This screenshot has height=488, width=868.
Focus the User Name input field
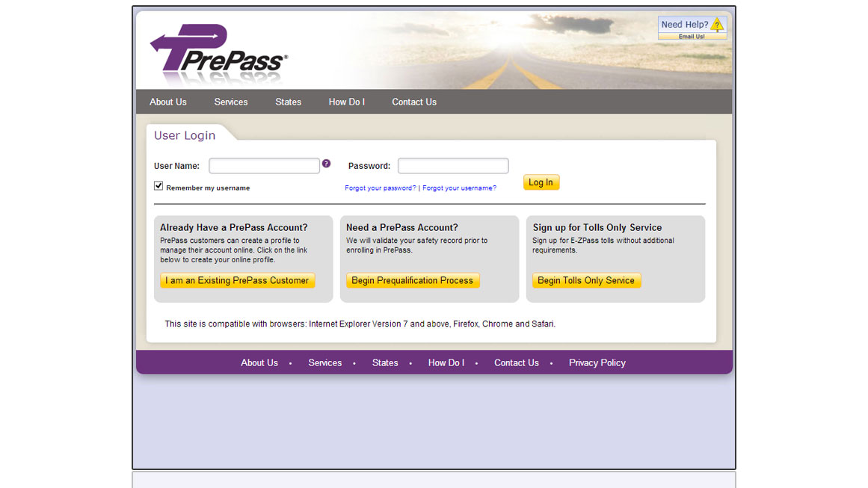point(264,166)
